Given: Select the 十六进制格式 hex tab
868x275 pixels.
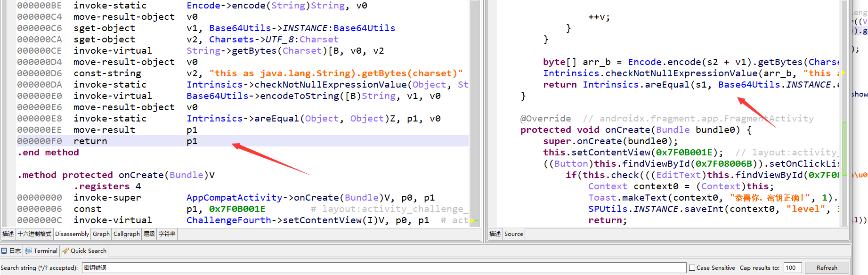Looking at the screenshot, I should pos(34,234).
